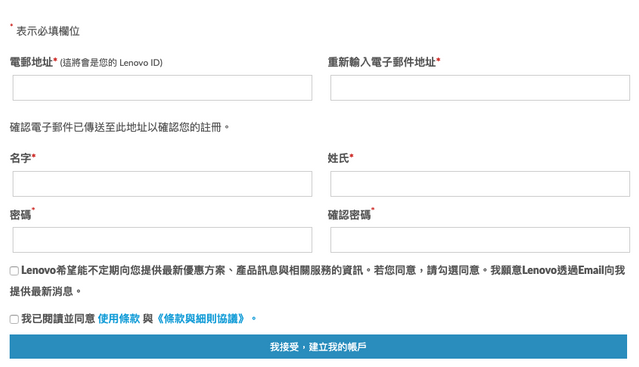
Task: Check the 我已閱讀並同意 terms checkbox
Action: [14, 319]
